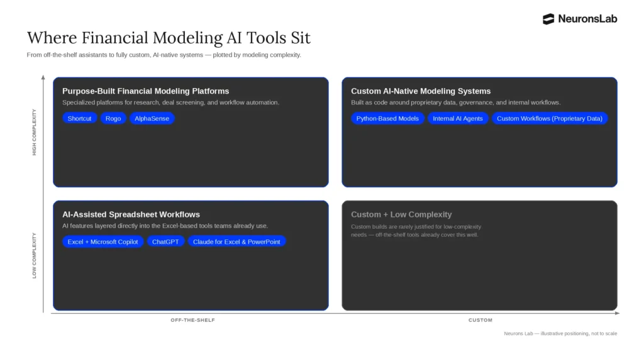Select Claude for Excel & PowerPoint tag
644x362 pixels.
[236, 242]
